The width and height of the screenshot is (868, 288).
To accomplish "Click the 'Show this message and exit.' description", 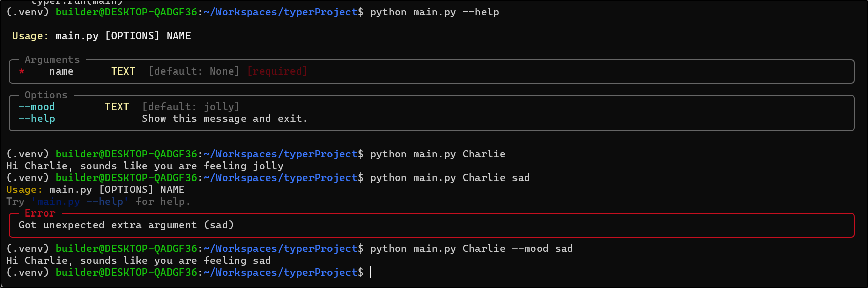I will 225,119.
